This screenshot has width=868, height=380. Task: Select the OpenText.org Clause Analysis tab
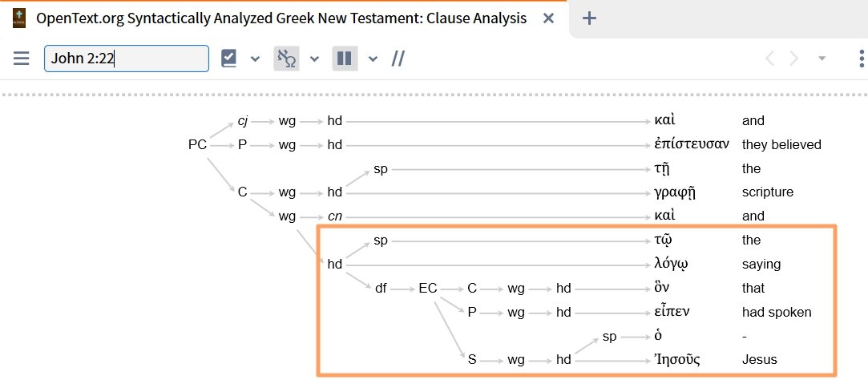point(281,18)
